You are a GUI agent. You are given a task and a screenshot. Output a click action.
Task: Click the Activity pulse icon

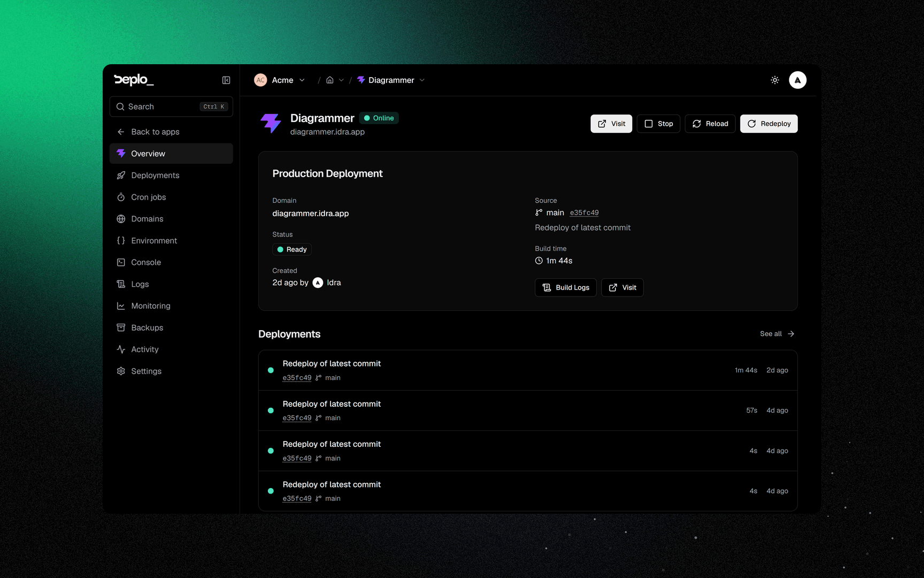(121, 349)
